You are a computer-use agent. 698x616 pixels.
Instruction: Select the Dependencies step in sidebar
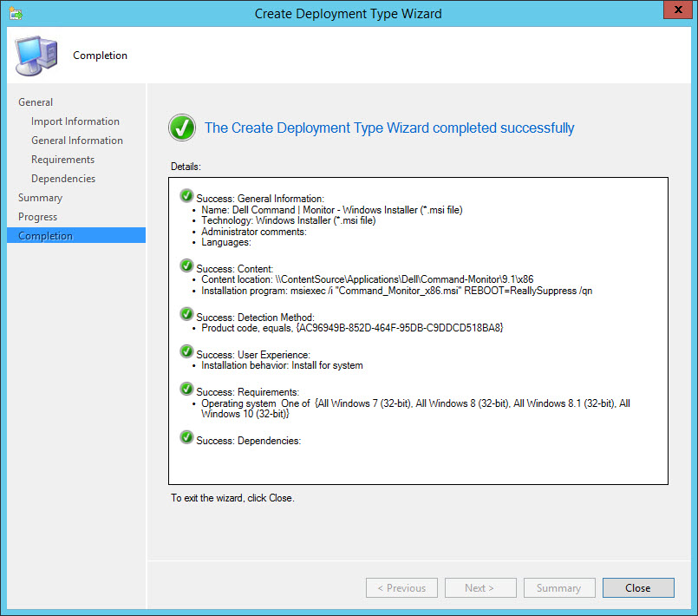(x=63, y=179)
